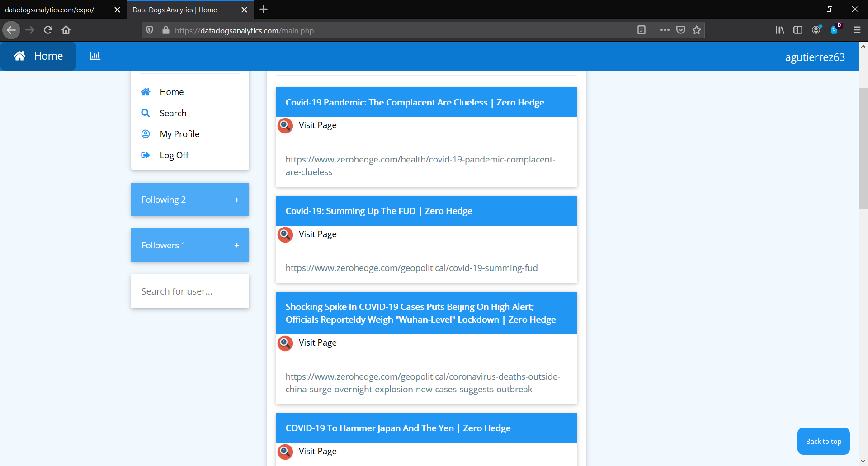Click Visit Page text under Summing Up The FUD
Image resolution: width=868 pixels, height=466 pixels.
pyautogui.click(x=318, y=234)
